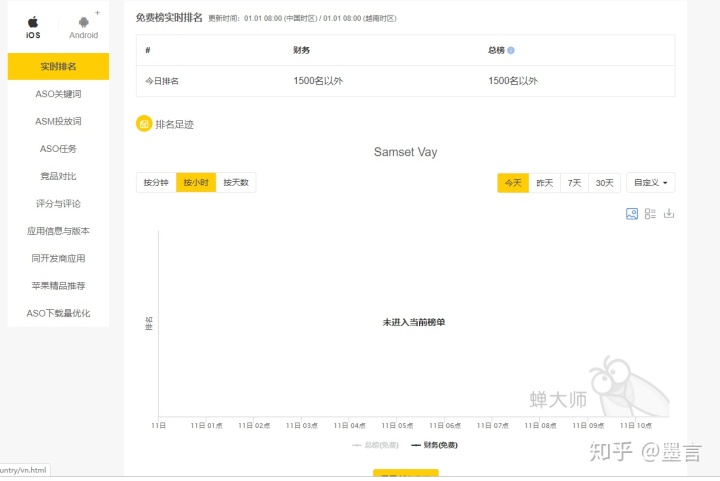The height and width of the screenshot is (481, 720).
Task: Open 评分与评论 in the sidebar
Action: [58, 203]
